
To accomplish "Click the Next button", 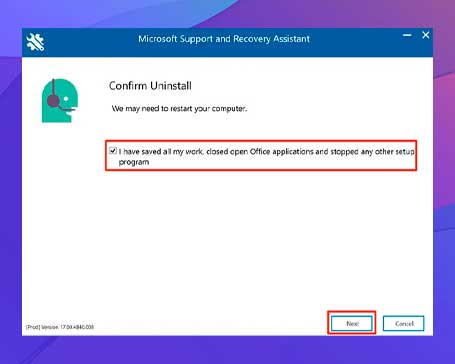I will click(352, 323).
